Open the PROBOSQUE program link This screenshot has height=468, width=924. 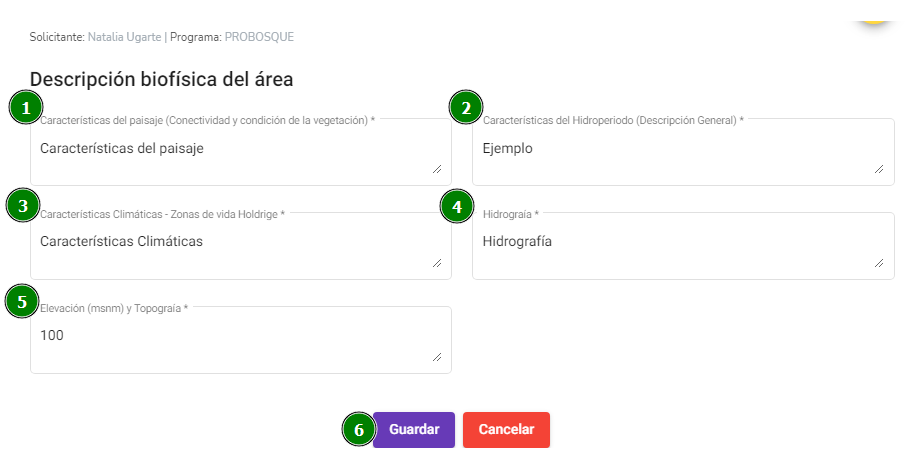click(259, 37)
